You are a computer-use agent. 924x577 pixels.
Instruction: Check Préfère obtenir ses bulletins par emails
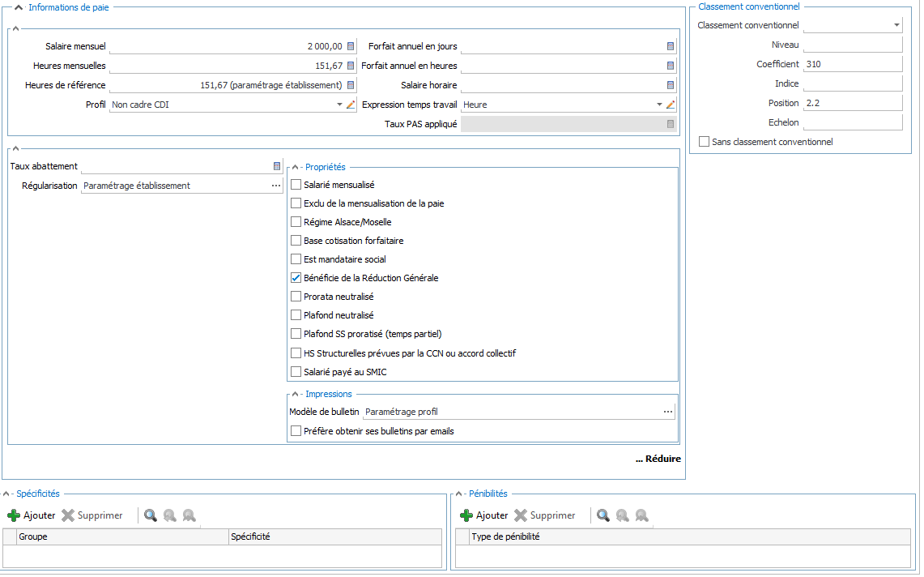coord(296,431)
